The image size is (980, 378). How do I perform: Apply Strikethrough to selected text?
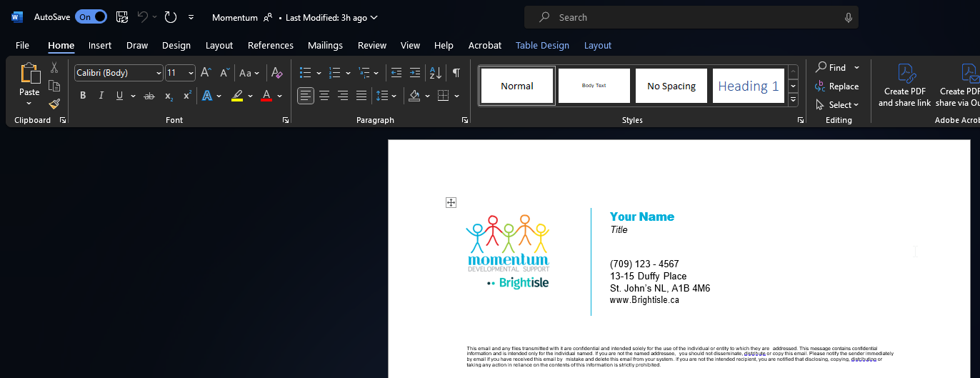pos(149,96)
